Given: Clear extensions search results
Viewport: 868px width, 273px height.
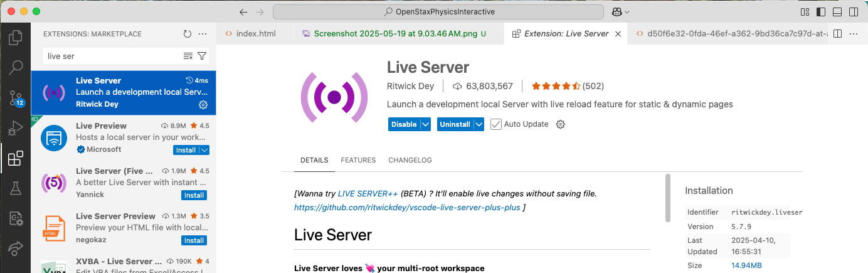Looking at the screenshot, I should (188, 56).
